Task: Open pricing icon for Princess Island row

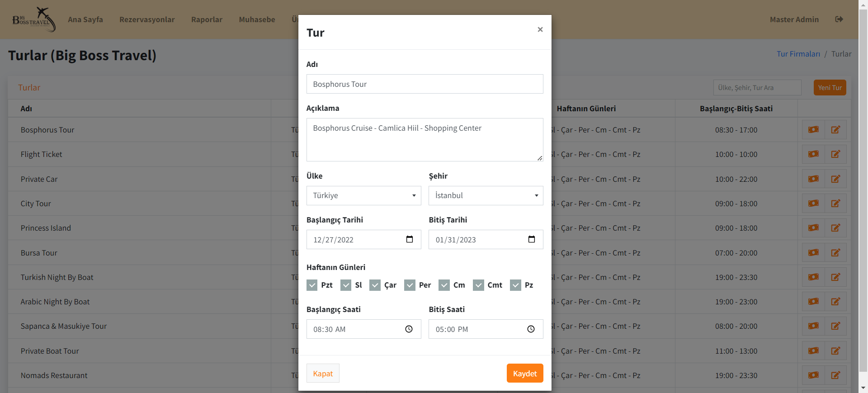Action: click(x=813, y=228)
